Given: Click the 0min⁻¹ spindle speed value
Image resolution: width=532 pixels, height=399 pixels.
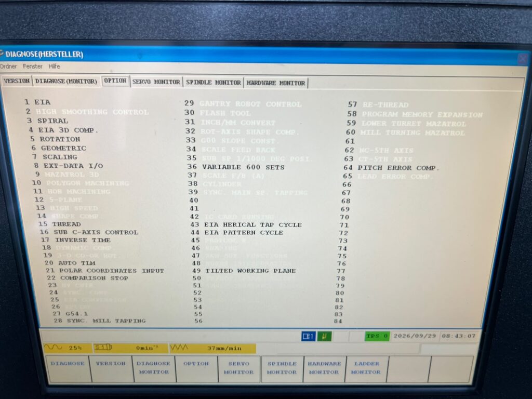Looking at the screenshot, I should 147,348.
